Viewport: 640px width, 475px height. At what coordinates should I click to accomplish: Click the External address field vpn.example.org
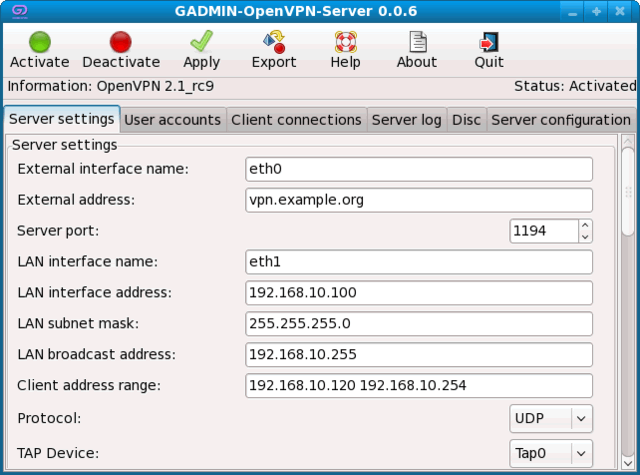419,200
